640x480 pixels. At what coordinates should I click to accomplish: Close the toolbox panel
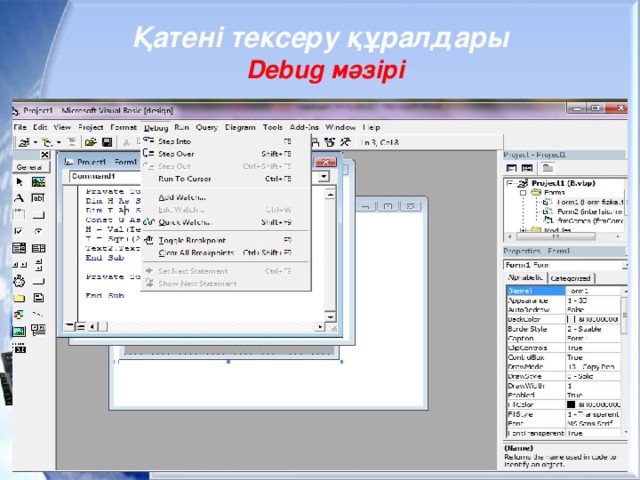tap(45, 155)
